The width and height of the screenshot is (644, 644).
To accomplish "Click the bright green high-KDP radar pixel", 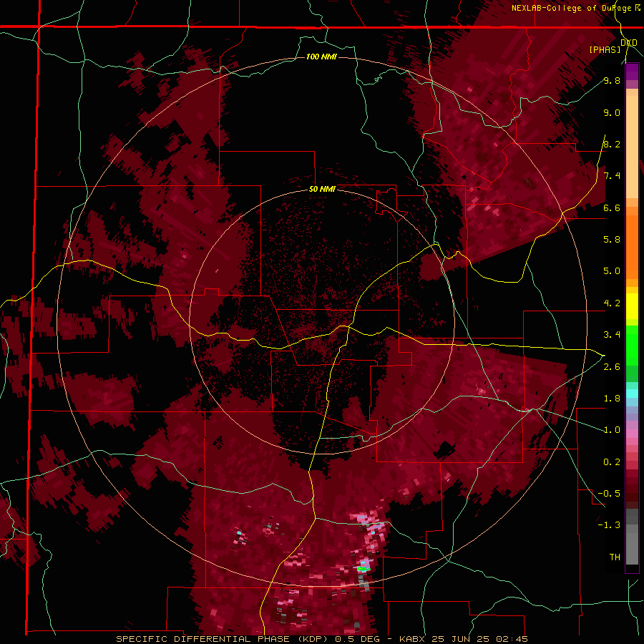I will pyautogui.click(x=362, y=569).
